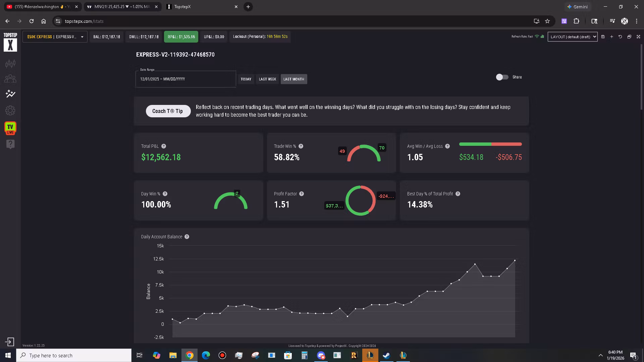Click the logout icon at sidebar bottom
Viewport: 644px width, 362px height.
10,342
